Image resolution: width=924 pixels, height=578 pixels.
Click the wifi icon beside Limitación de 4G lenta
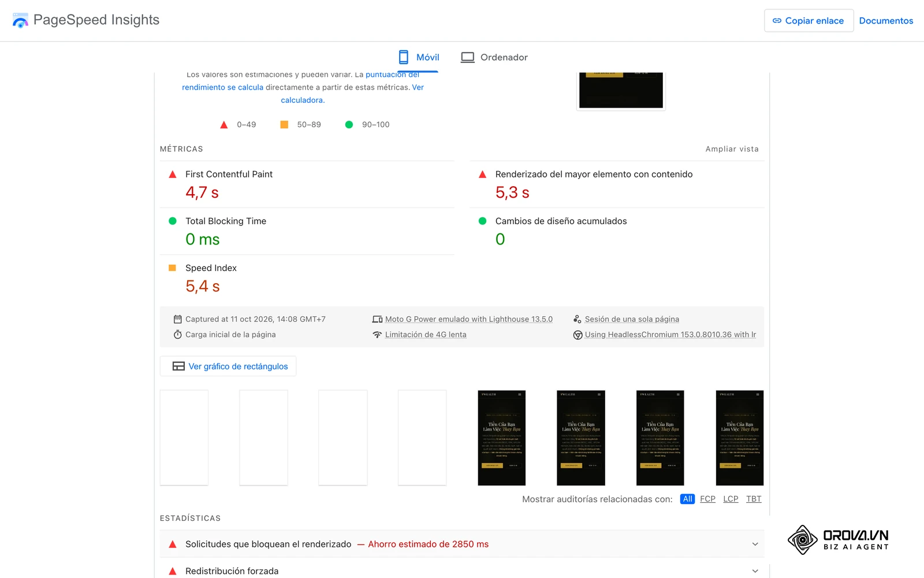377,335
